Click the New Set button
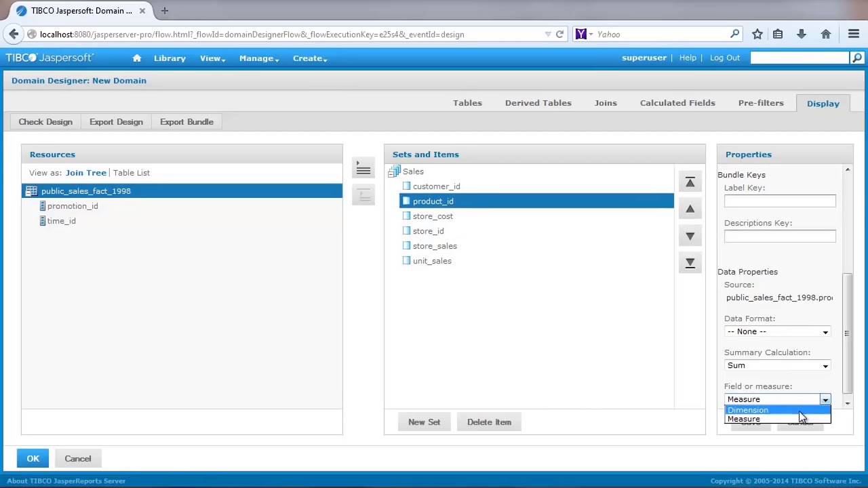 click(424, 422)
